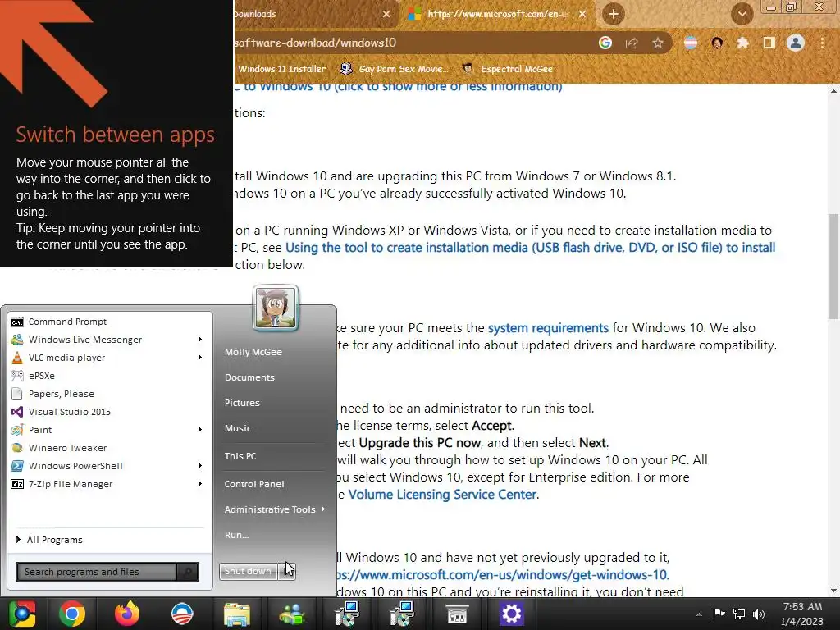Open the Obama logo taskbar icon
840x630 pixels.
click(182, 614)
